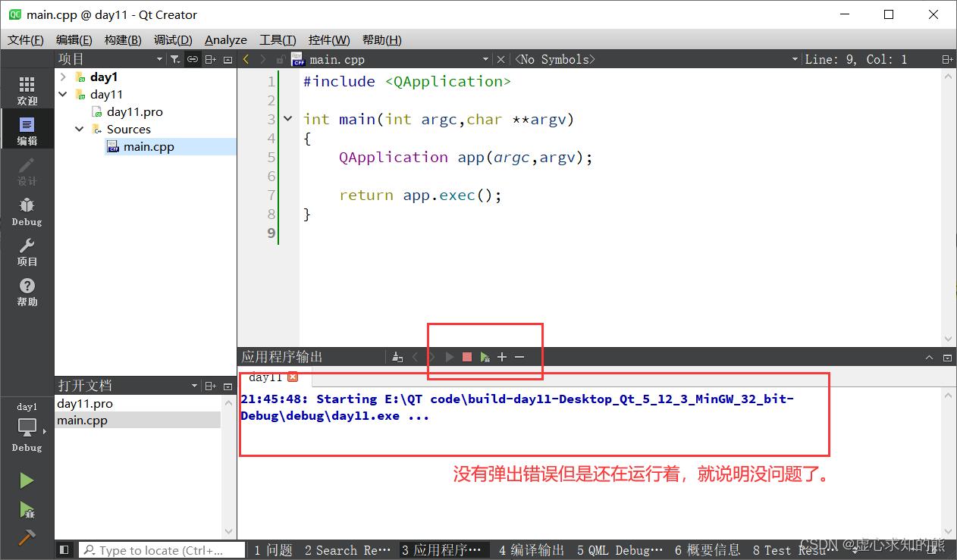This screenshot has width=957, height=560.
Task: Click the green Run button
Action: coord(27,480)
